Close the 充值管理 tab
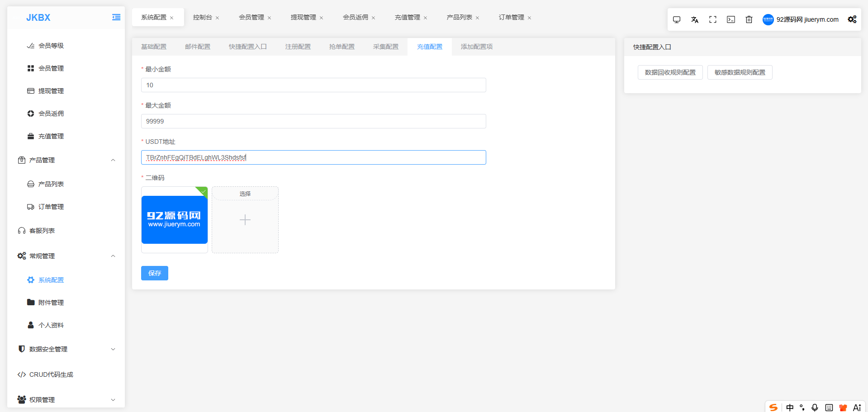Image resolution: width=868 pixels, height=412 pixels. [425, 18]
